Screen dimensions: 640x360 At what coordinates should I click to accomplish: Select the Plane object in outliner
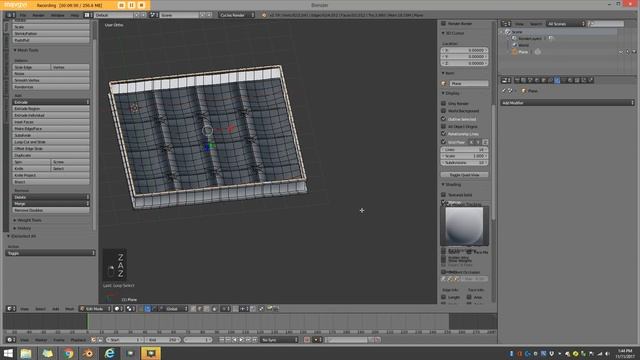(x=523, y=52)
